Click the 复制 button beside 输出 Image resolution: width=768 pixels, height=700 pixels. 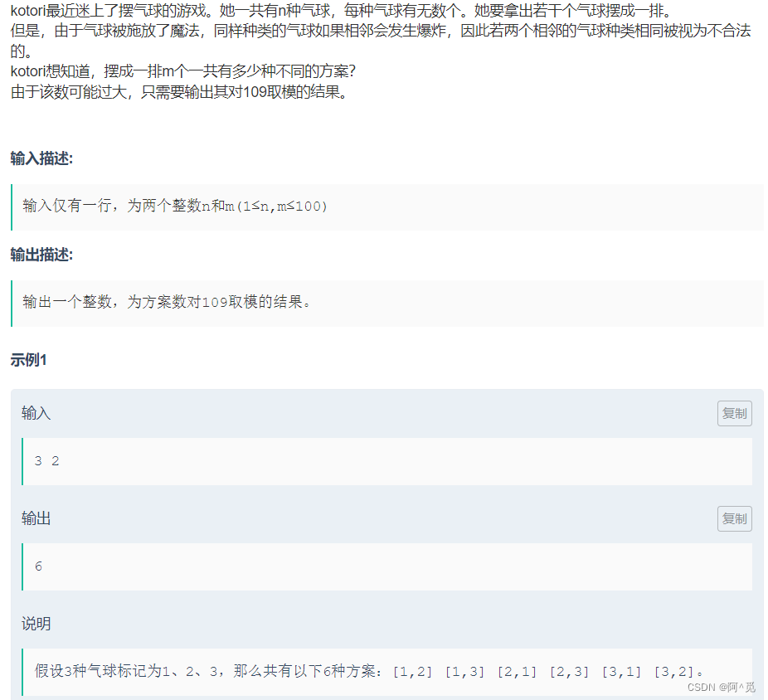(734, 518)
